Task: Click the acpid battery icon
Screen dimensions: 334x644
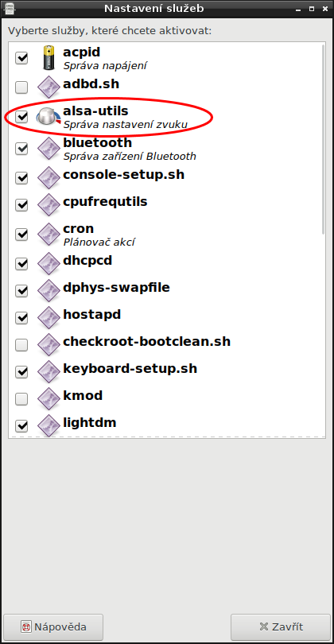Action: pyautogui.click(x=49, y=58)
